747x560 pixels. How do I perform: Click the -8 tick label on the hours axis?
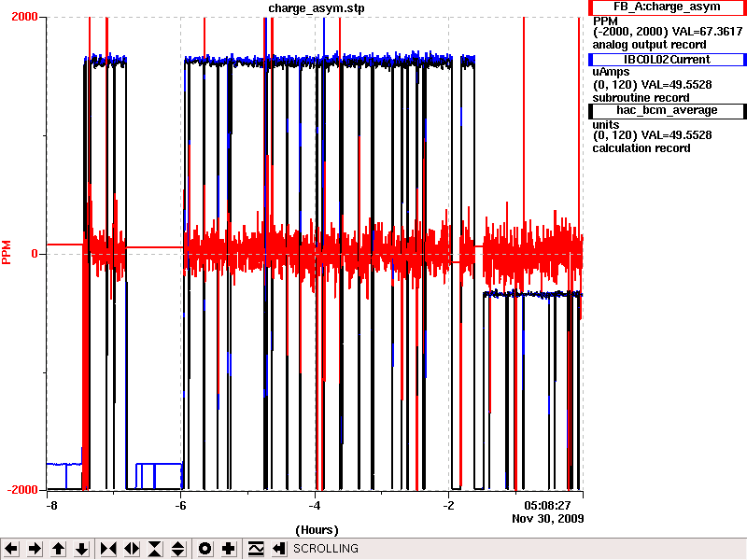(x=50, y=506)
